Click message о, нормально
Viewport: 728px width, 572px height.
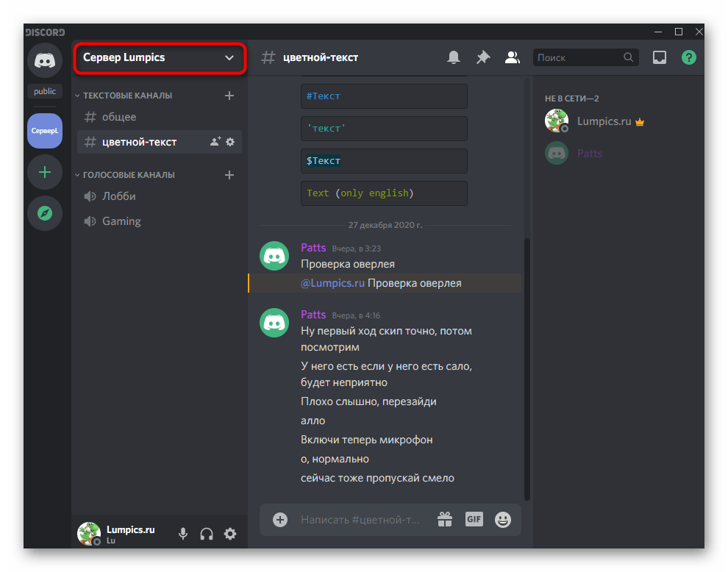tap(335, 460)
